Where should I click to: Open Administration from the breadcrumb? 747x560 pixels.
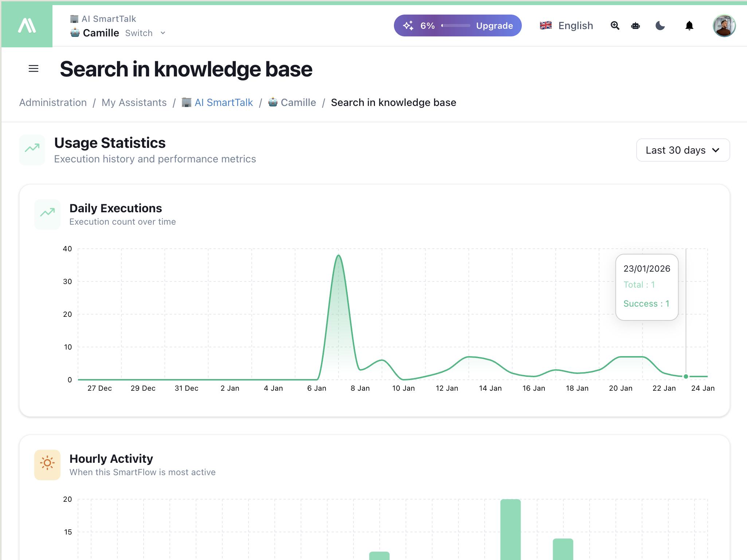[53, 102]
